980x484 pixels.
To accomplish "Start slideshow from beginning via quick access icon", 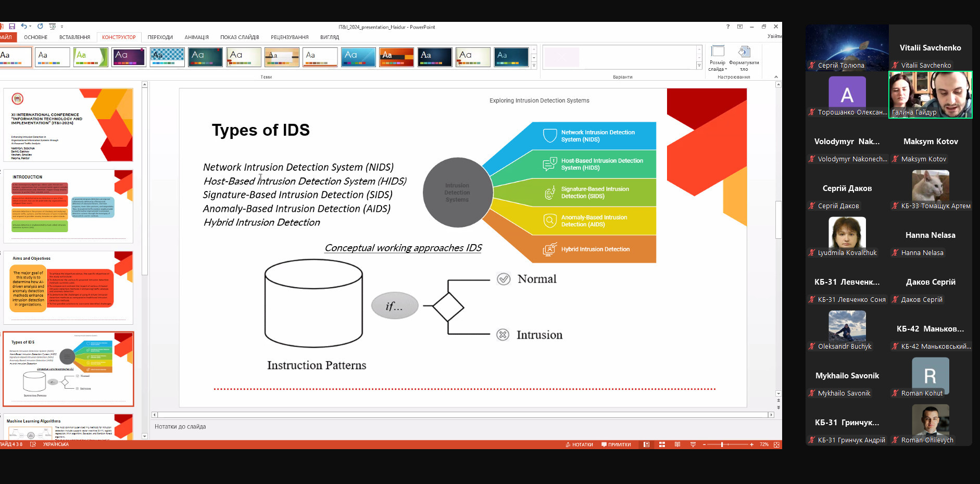I will [x=52, y=27].
